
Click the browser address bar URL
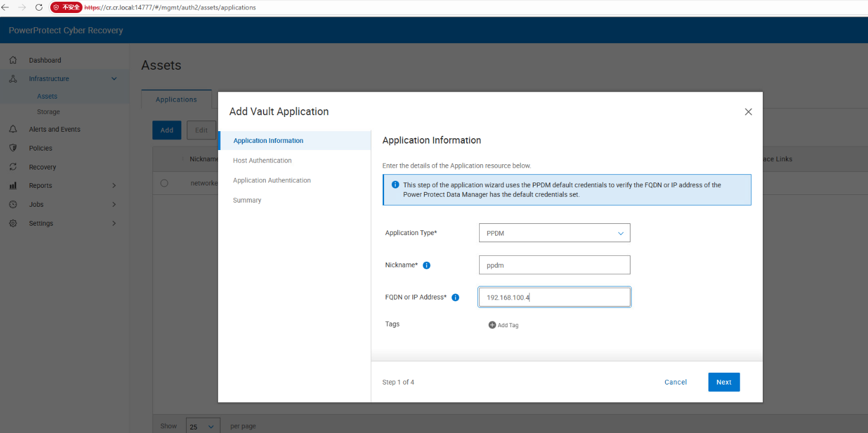(x=170, y=8)
